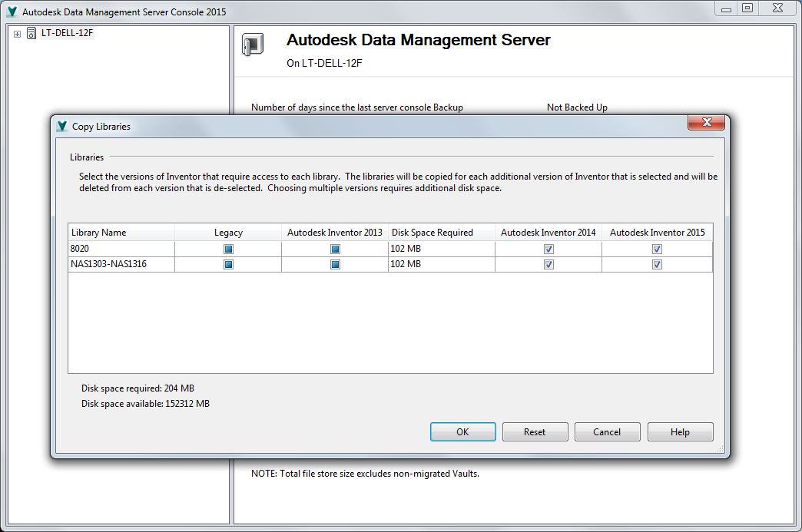The height and width of the screenshot is (532, 802).
Task: Toggle Legacy checkbox for library 8020
Action: tap(229, 249)
